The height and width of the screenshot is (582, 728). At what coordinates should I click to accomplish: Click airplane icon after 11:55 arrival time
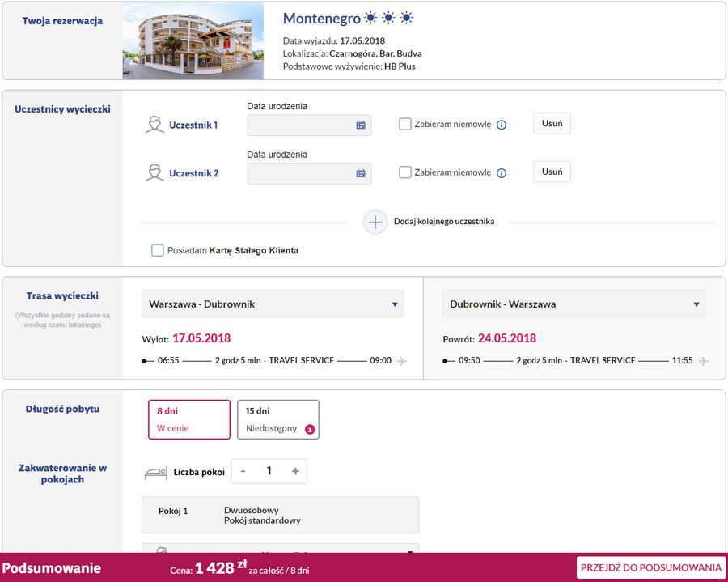tap(704, 361)
